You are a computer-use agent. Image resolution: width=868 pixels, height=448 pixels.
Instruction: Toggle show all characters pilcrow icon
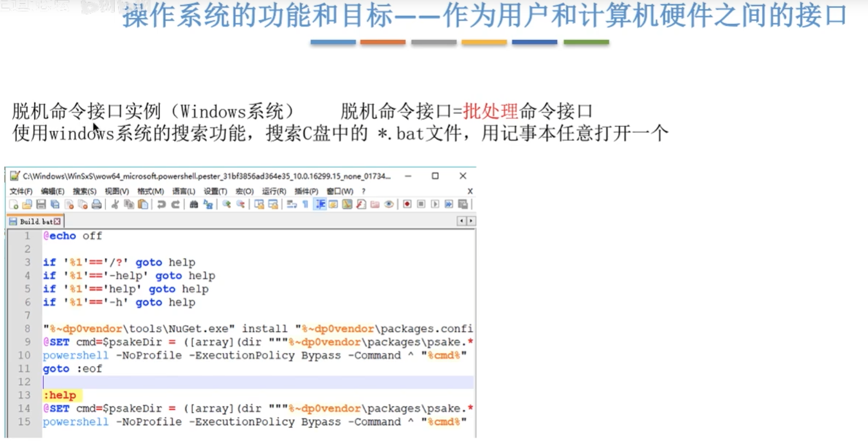point(305,205)
